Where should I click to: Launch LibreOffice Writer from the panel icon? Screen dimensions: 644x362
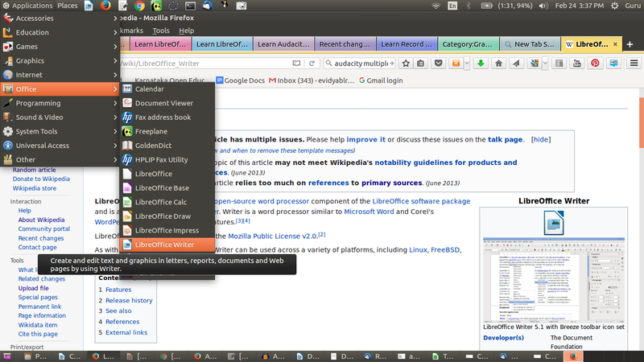89,6
